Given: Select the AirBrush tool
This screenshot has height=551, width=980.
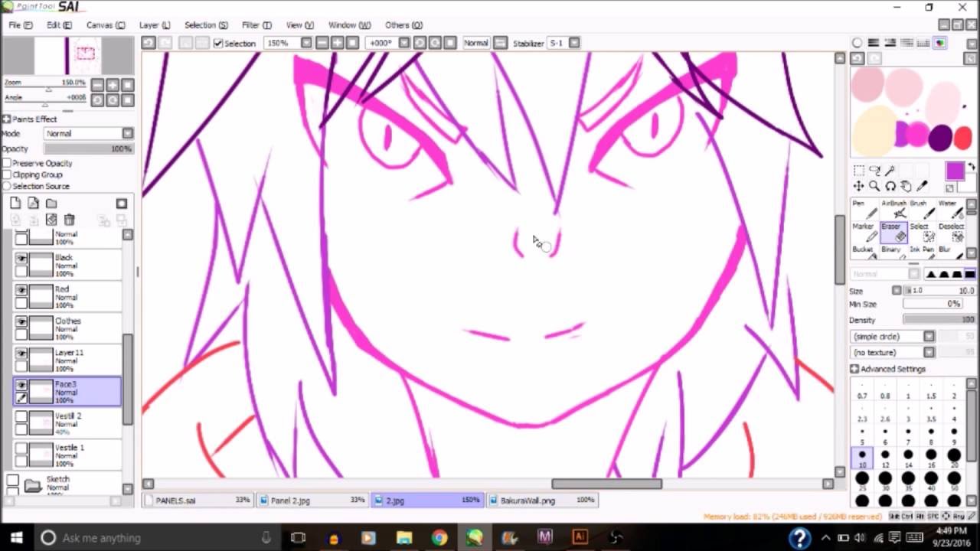Looking at the screenshot, I should click(x=893, y=209).
